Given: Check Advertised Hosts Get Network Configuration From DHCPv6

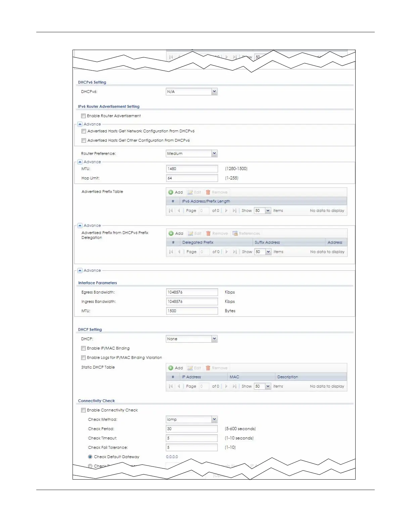Looking at the screenshot, I should [84, 131].
